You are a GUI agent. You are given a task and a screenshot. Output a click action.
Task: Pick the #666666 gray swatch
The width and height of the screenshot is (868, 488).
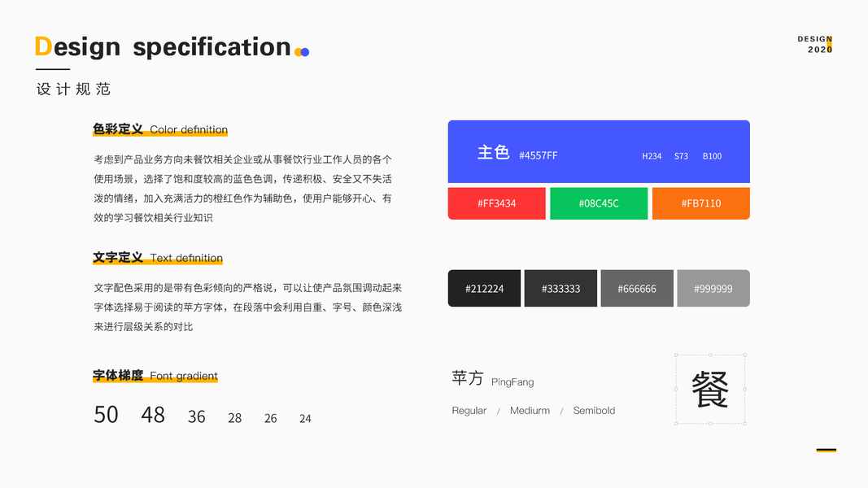pos(637,288)
